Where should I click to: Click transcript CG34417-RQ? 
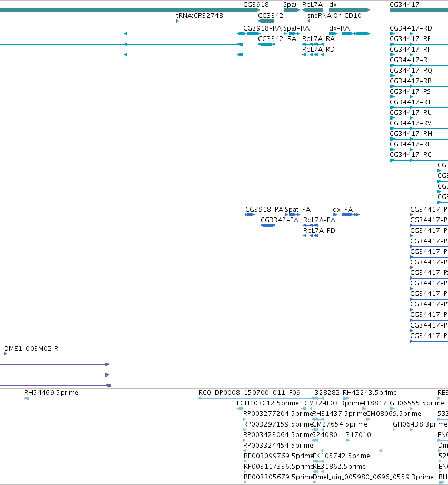pyautogui.click(x=411, y=70)
